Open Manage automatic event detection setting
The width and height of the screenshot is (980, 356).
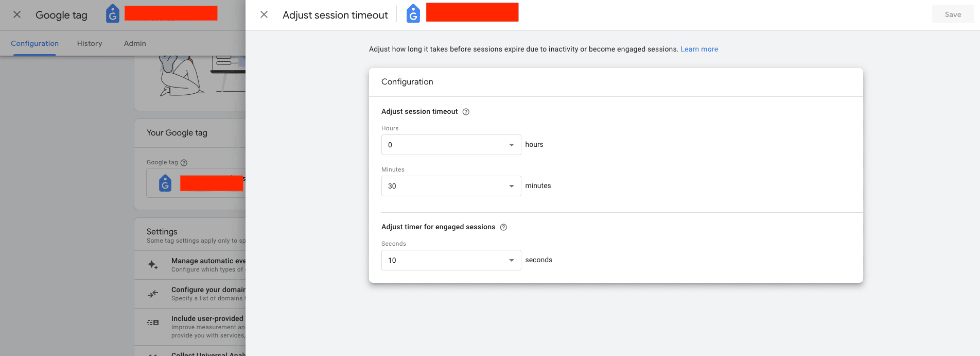pos(208,265)
